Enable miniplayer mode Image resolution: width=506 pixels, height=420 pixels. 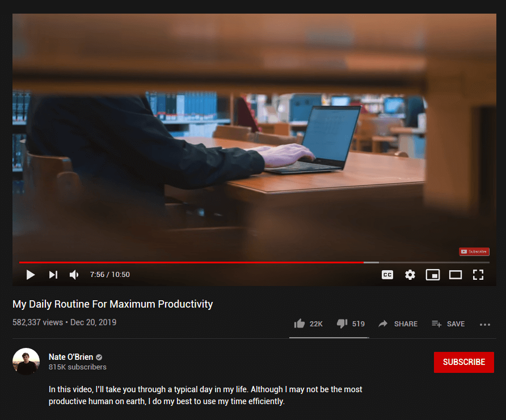coord(433,275)
